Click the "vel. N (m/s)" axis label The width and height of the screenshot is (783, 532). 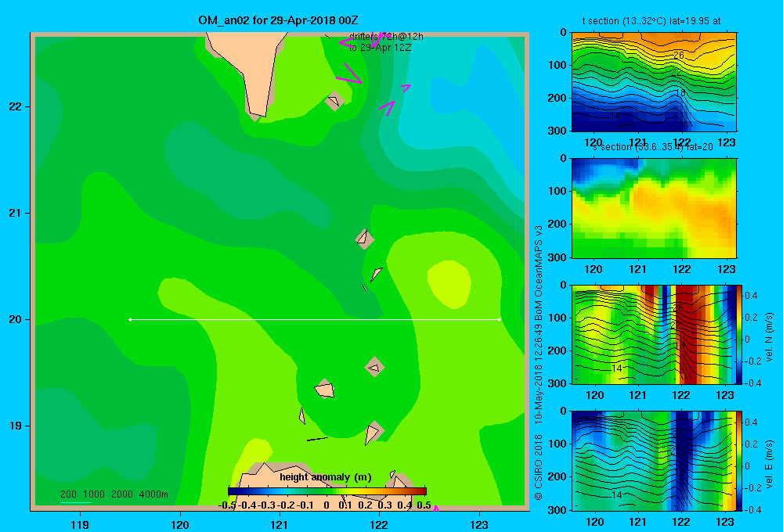coord(770,337)
